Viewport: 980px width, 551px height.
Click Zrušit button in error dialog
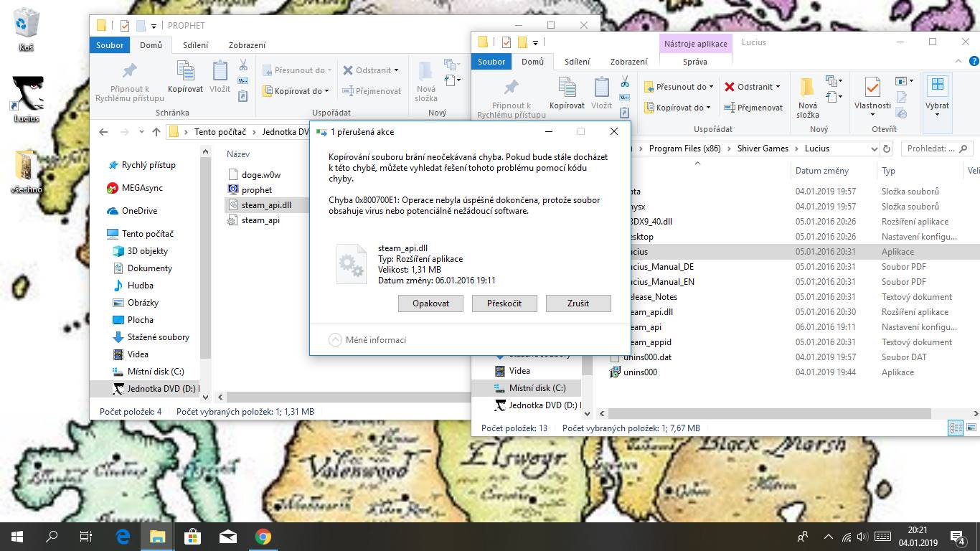click(578, 303)
